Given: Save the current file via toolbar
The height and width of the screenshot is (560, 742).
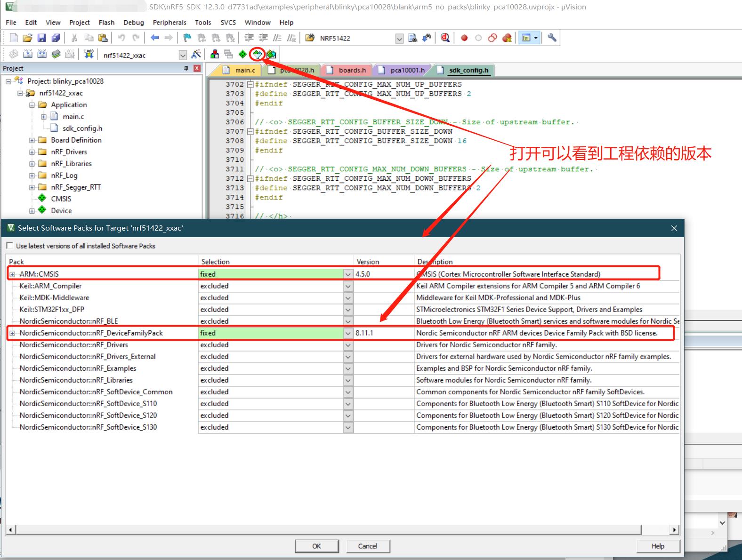Looking at the screenshot, I should (x=41, y=38).
